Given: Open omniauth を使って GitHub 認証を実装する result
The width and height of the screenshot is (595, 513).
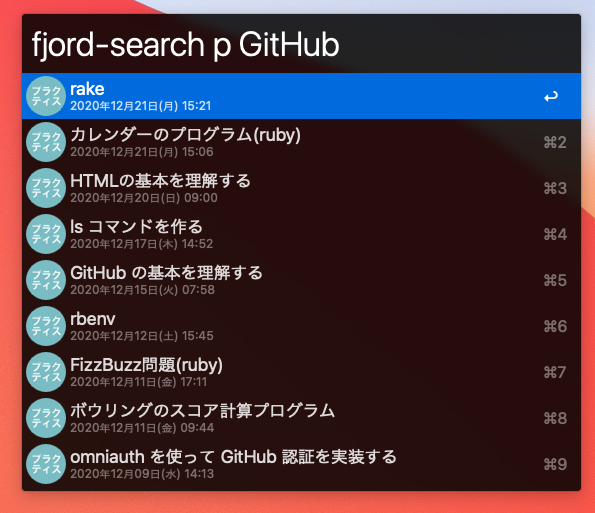Looking at the screenshot, I should [x=301, y=464].
